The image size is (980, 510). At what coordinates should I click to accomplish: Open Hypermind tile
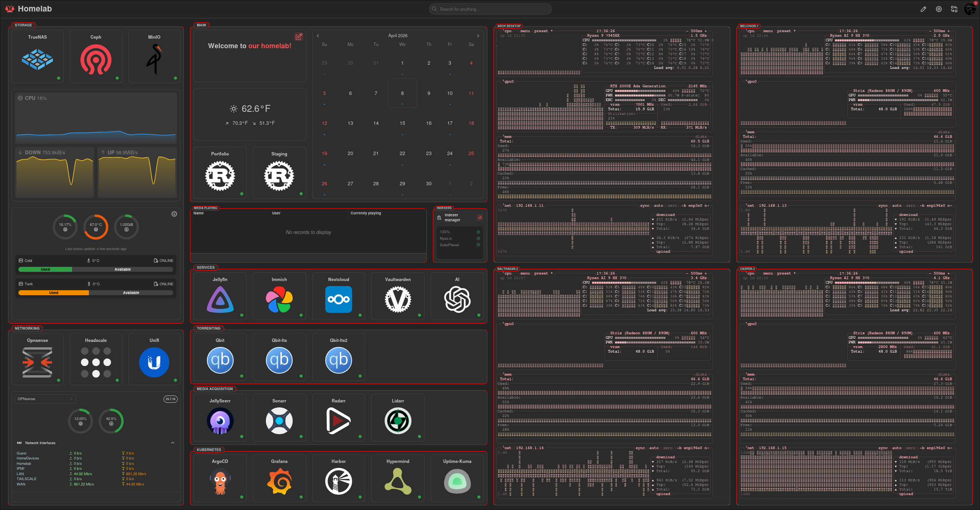click(x=398, y=478)
